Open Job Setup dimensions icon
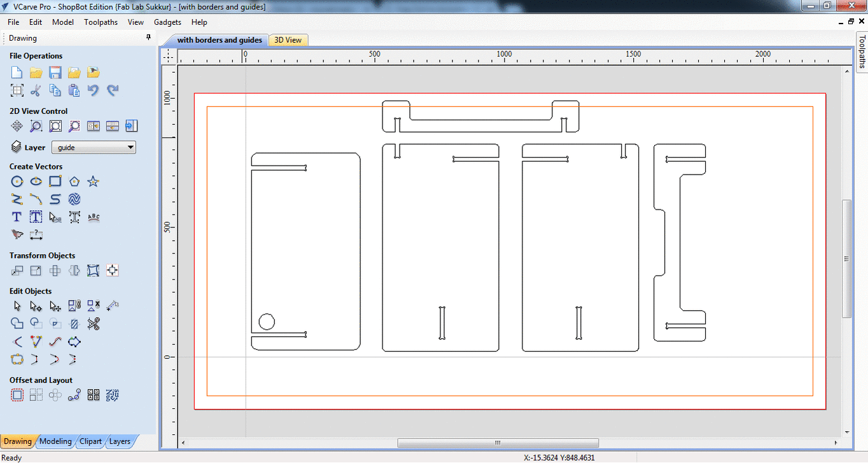Viewport: 868px width, 463px height. (17, 90)
